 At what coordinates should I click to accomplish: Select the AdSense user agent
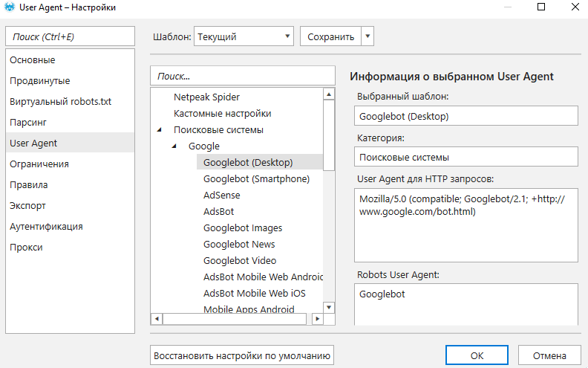tap(222, 196)
